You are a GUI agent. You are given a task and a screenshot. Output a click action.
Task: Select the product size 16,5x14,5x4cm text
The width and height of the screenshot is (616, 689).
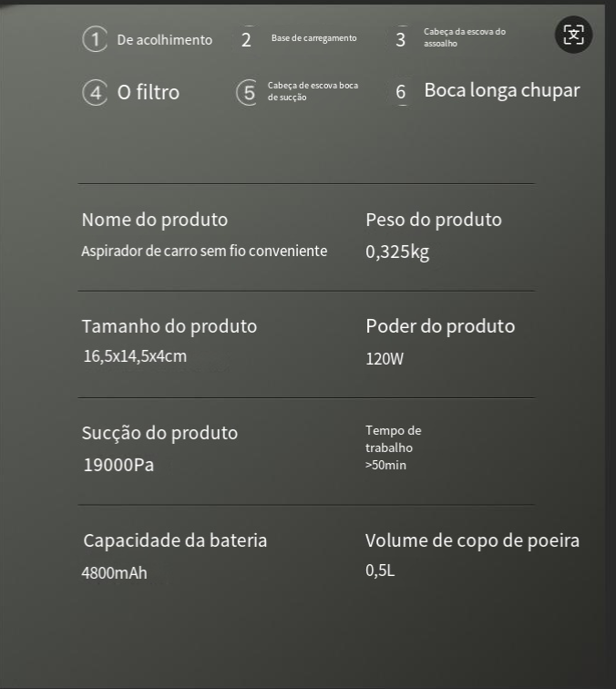135,355
